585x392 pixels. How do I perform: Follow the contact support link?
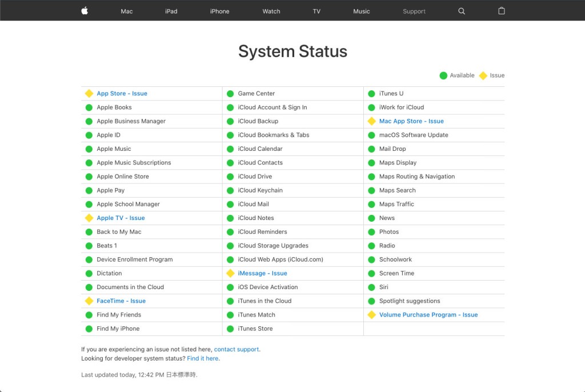tap(236, 350)
